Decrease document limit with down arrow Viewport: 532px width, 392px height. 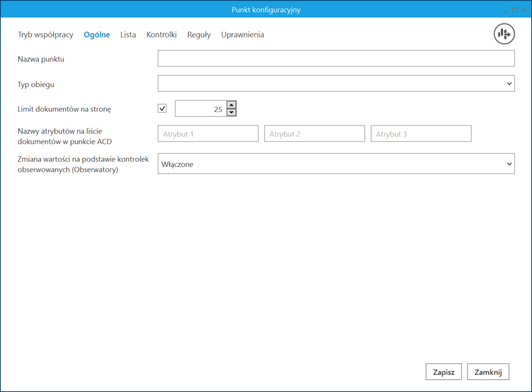tap(232, 112)
